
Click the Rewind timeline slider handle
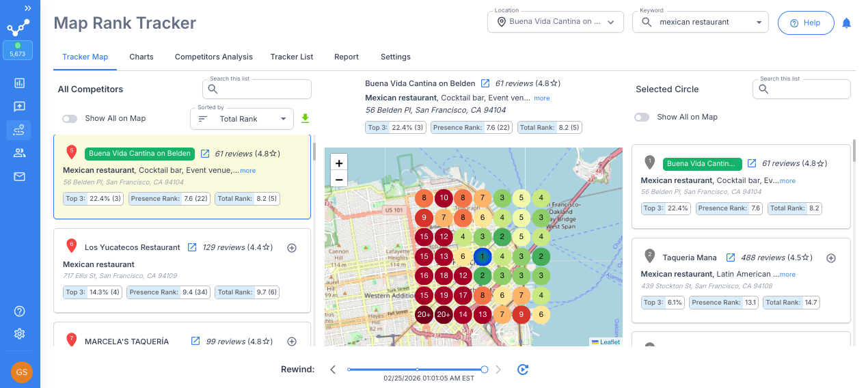click(485, 370)
